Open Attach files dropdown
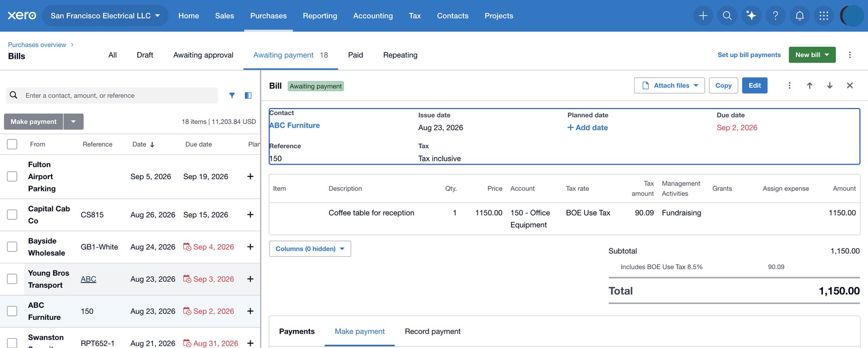The image size is (868, 348). [x=669, y=85]
